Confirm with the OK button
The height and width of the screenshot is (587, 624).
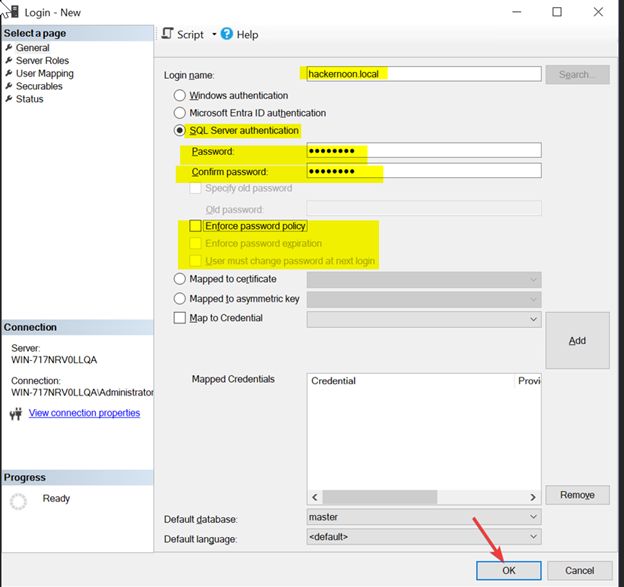509,570
